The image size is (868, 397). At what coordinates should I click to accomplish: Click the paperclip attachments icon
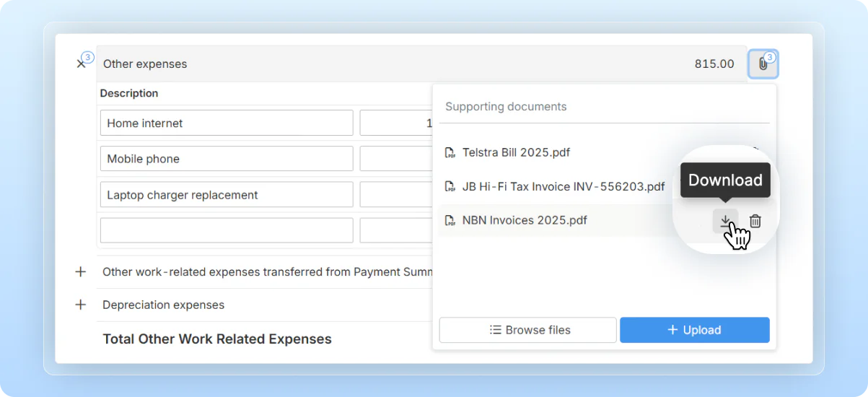click(x=763, y=64)
